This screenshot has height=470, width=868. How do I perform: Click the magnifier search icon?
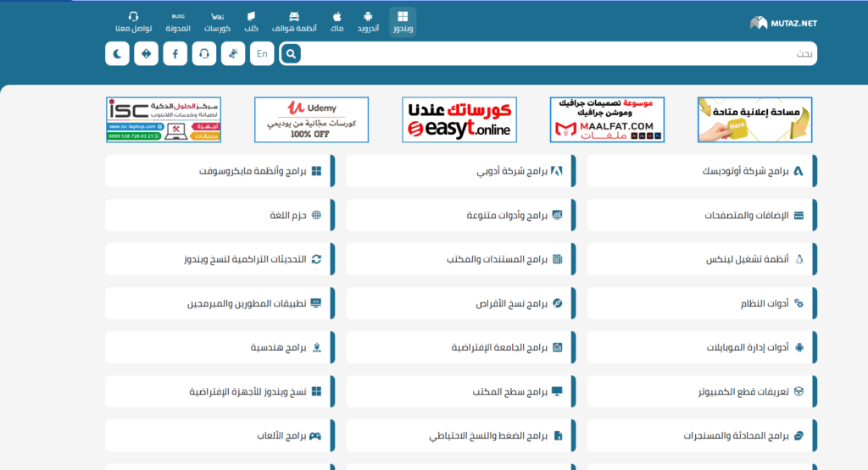(x=291, y=54)
